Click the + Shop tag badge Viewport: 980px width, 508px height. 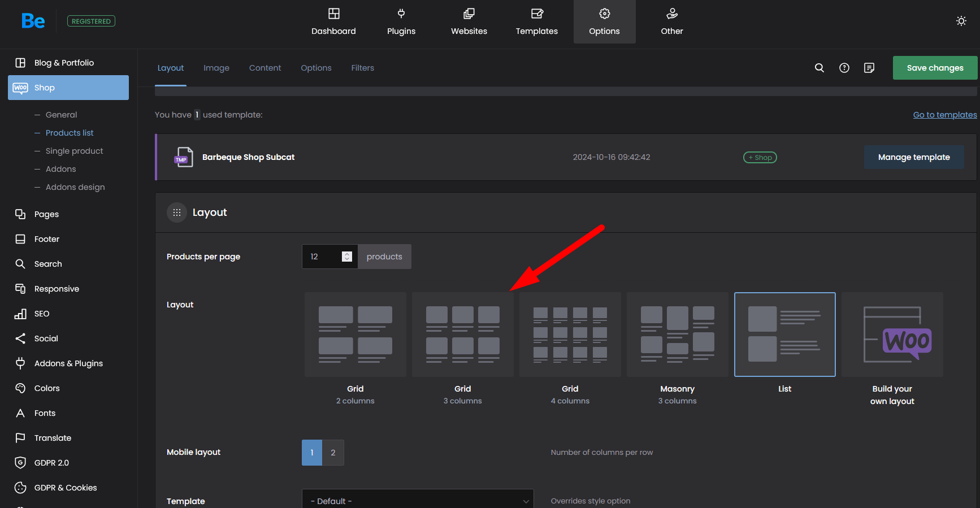[x=760, y=158]
